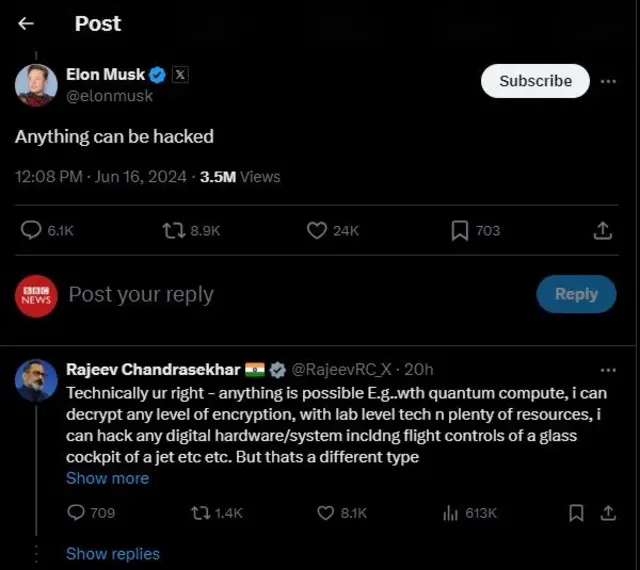Like the "Anything can be hacked" post

tap(317, 230)
